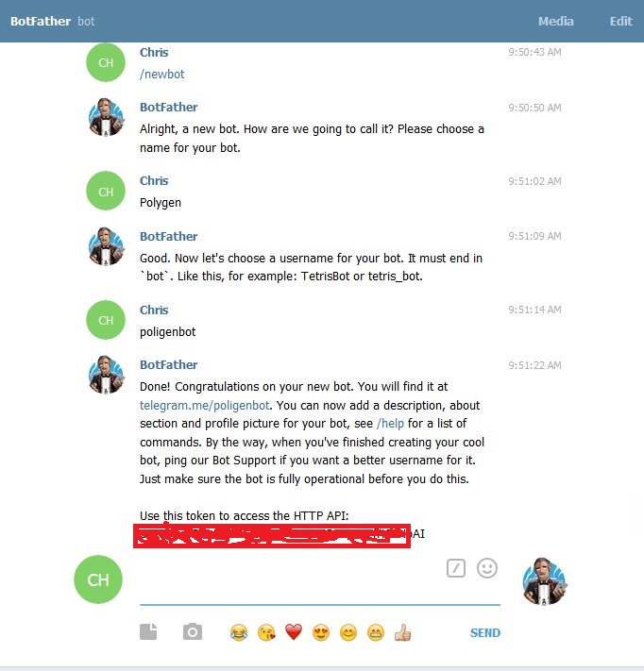Click the camera icon to send a photo
644x671 pixels.
(x=193, y=631)
